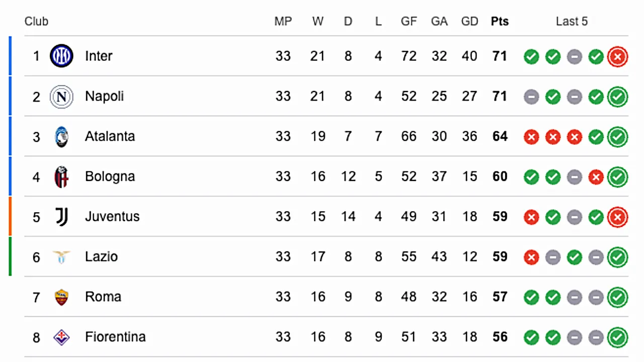
Task: Click Atalanta's first red loss icon in Last 5
Action: click(x=531, y=137)
